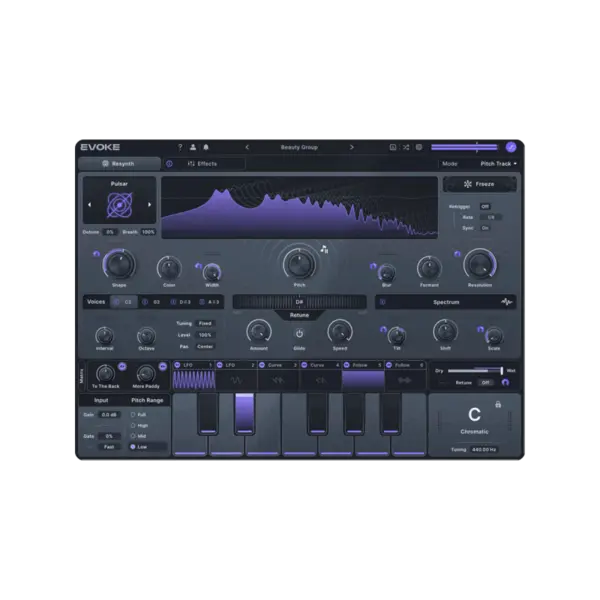Toggle the Spectrum section power button

point(382,302)
